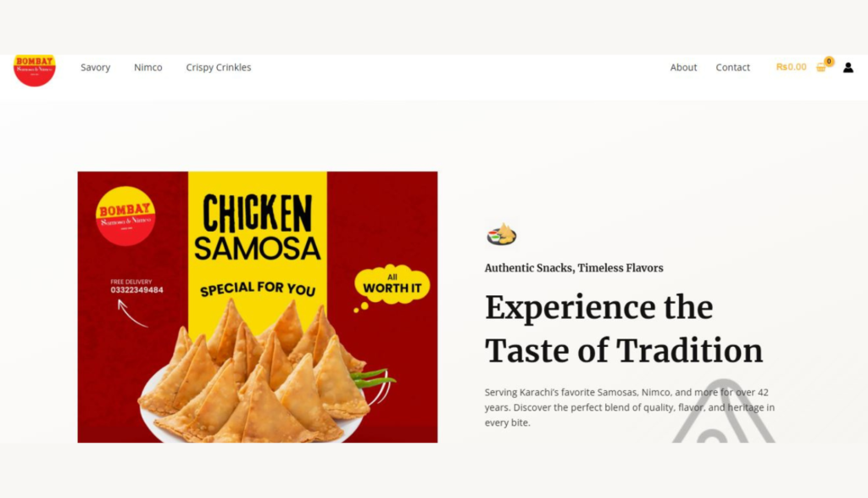Open the Crispy Crinkles menu item

point(218,67)
